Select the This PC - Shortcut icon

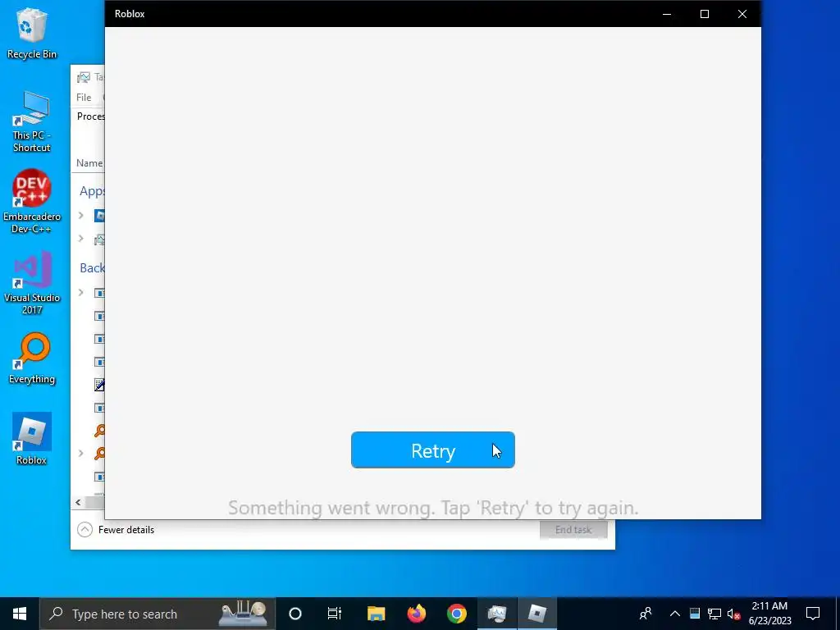click(x=32, y=122)
